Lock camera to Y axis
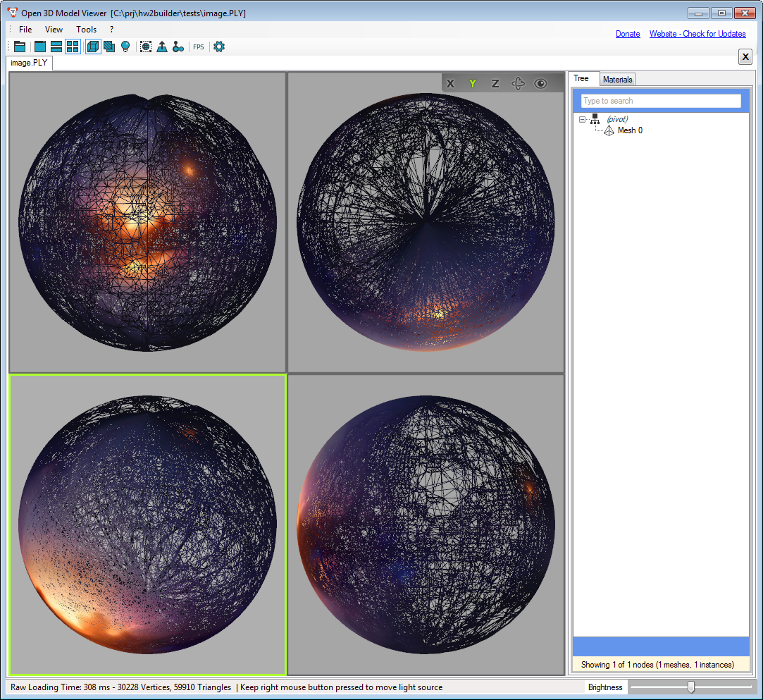The width and height of the screenshot is (763, 700). click(x=473, y=84)
